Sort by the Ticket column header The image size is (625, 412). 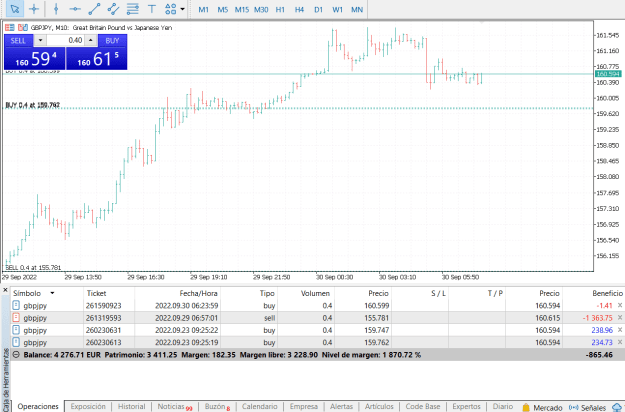coord(96,293)
